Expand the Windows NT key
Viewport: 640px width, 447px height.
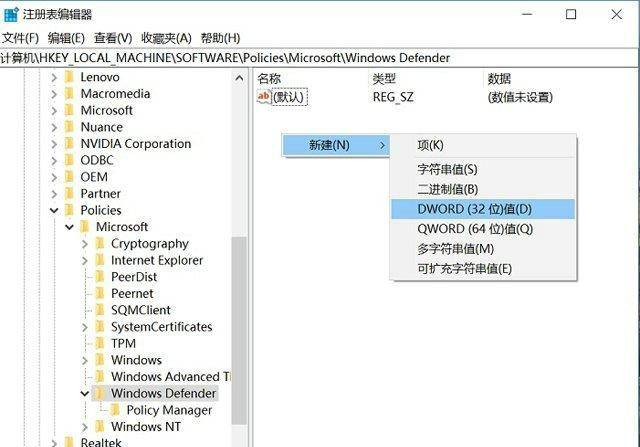(x=84, y=427)
